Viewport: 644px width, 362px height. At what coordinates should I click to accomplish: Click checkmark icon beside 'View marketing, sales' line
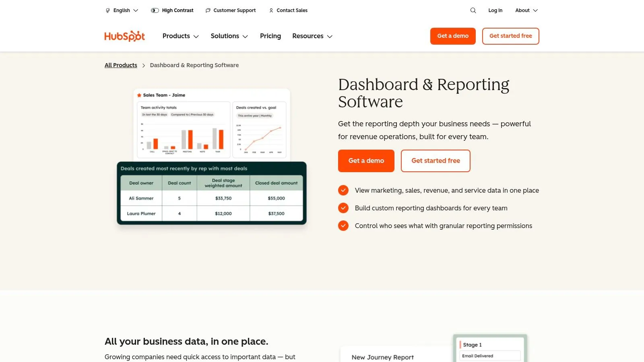point(343,190)
